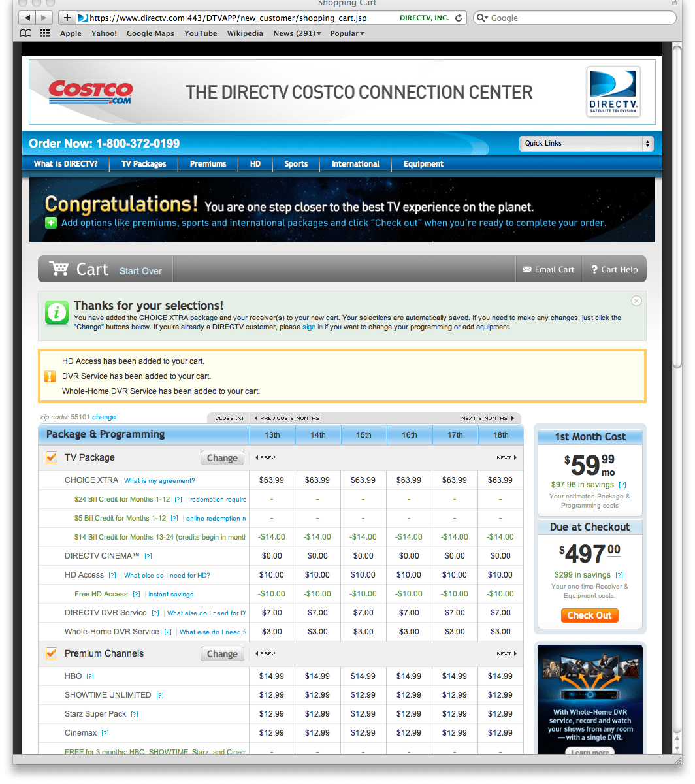
Task: Reload the page using the refresh icon
Action: coord(459,18)
